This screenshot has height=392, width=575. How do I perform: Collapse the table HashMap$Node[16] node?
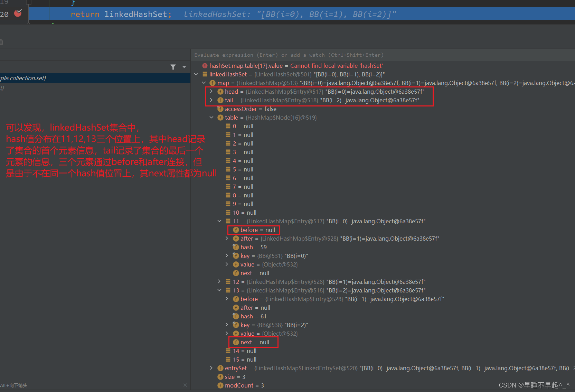click(x=211, y=118)
